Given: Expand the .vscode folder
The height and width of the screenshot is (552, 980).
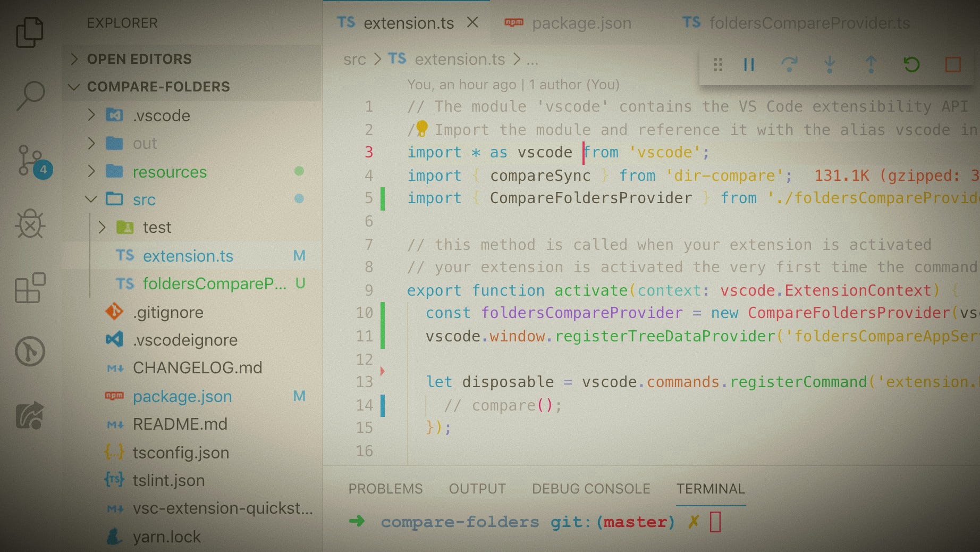Looking at the screenshot, I should point(91,115).
